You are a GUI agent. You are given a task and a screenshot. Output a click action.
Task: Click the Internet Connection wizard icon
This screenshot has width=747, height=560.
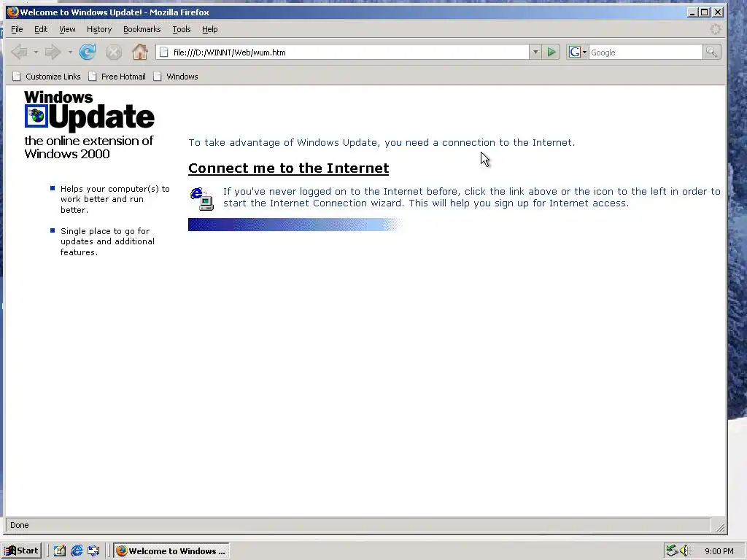pos(202,198)
